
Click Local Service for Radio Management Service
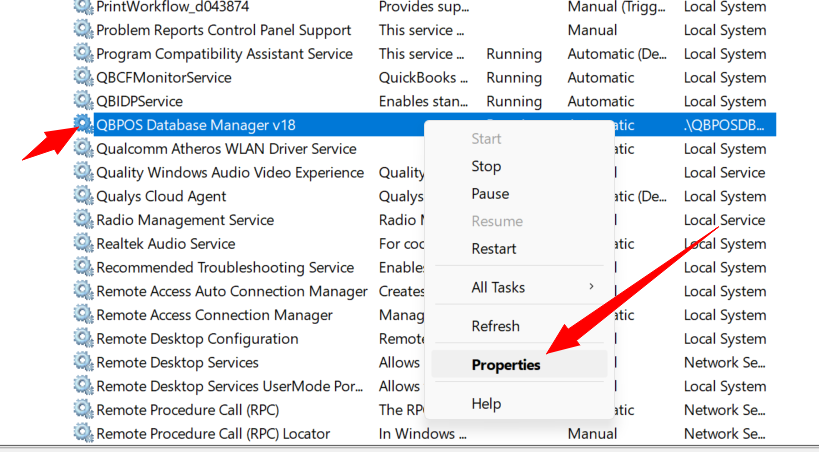point(724,220)
